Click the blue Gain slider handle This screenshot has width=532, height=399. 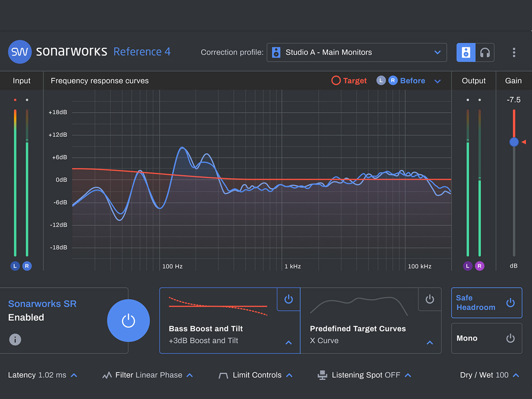(514, 142)
